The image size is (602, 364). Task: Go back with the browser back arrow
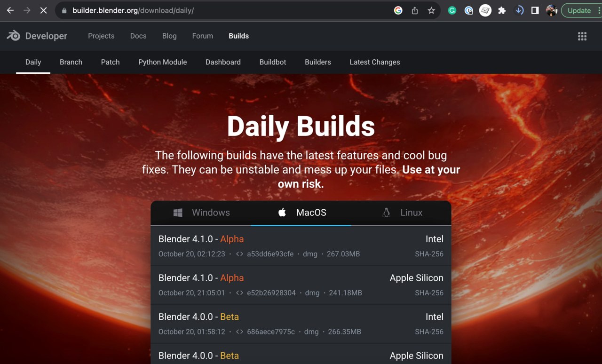tap(10, 10)
